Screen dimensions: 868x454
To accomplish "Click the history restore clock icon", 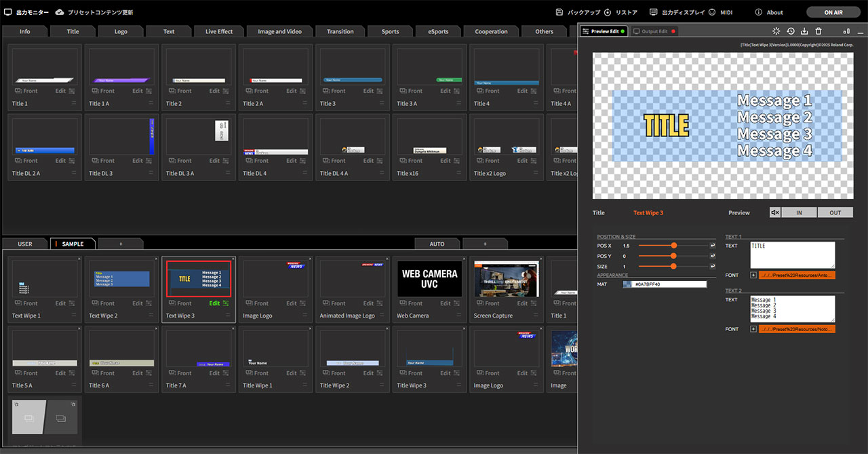I will tap(791, 31).
